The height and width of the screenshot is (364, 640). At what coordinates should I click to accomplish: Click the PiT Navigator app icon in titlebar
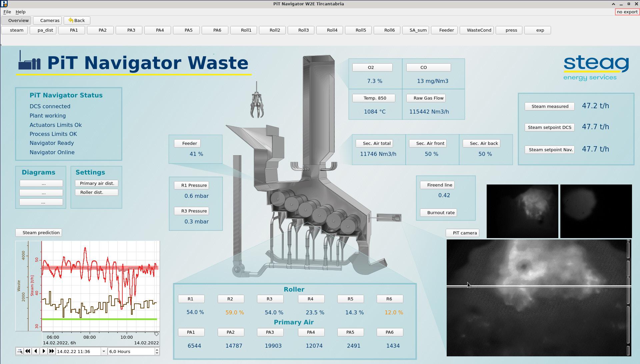4,4
